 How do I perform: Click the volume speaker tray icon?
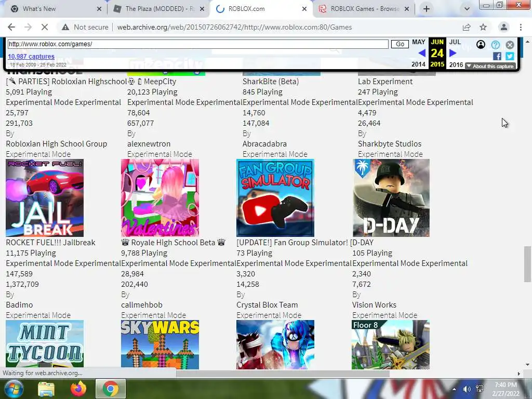coord(467,389)
